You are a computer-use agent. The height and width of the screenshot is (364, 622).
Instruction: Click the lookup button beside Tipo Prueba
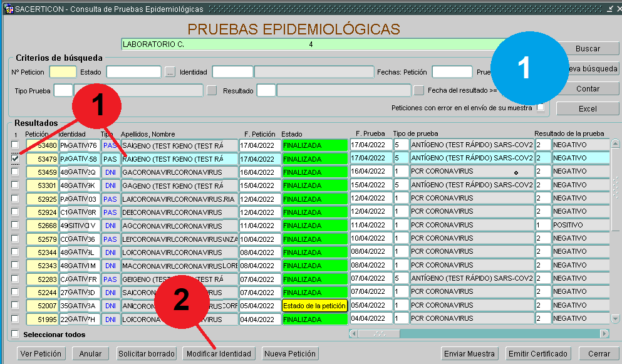[x=212, y=91]
